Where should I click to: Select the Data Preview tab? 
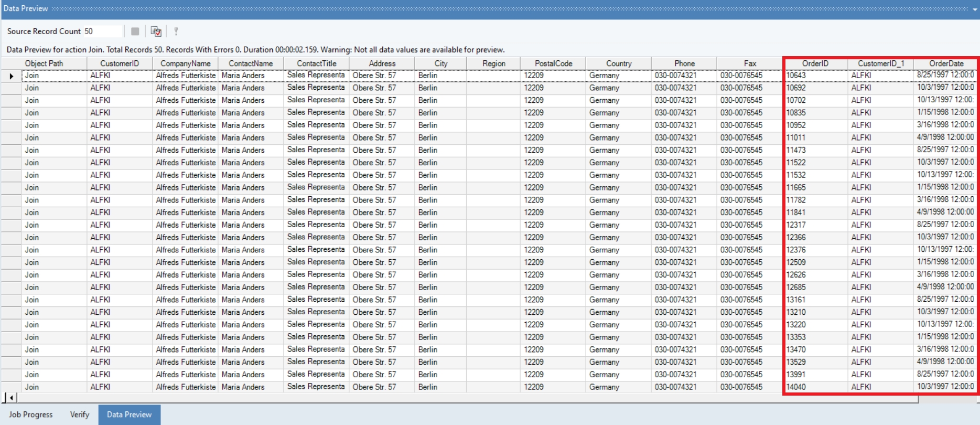129,415
